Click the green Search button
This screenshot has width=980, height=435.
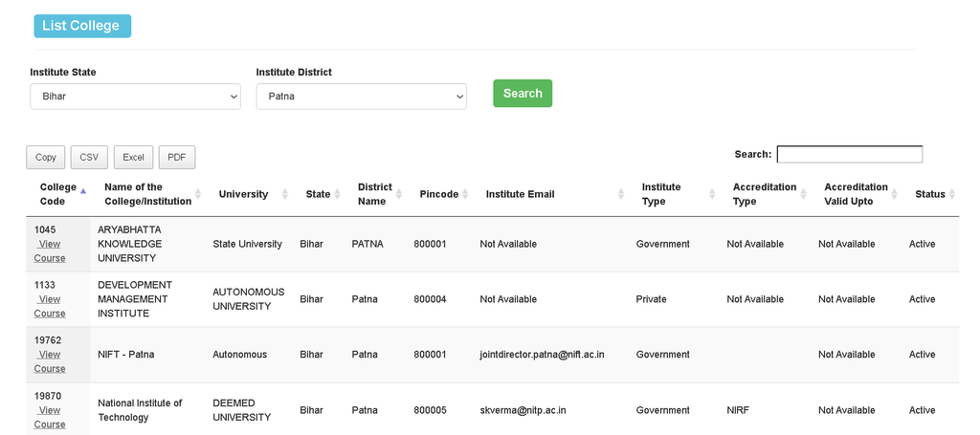[x=523, y=93]
